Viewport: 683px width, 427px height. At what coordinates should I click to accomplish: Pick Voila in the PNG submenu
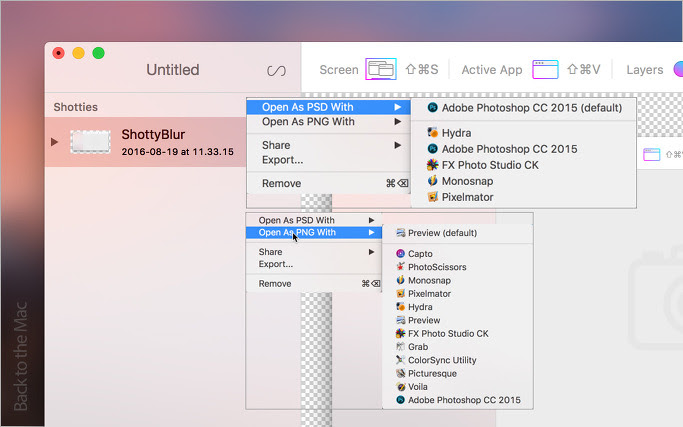click(x=457, y=387)
